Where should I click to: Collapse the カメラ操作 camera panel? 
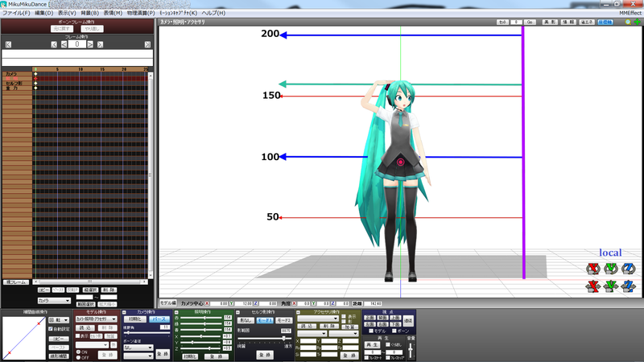[125, 312]
